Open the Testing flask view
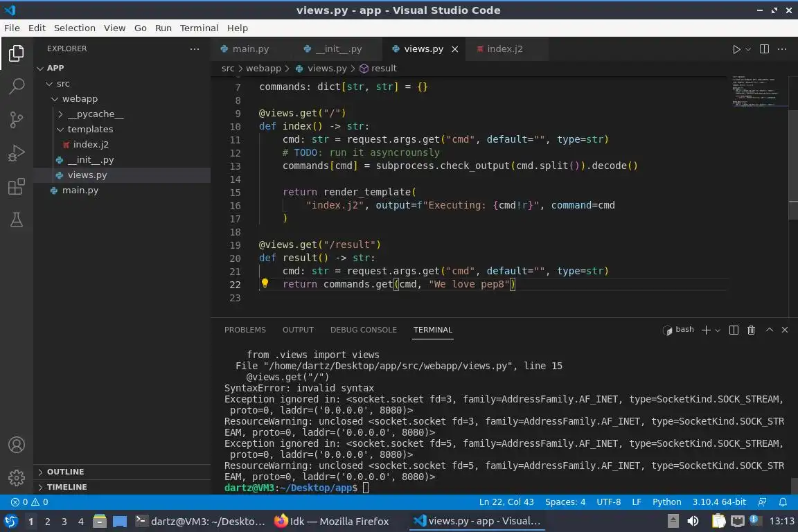The width and height of the screenshot is (798, 532). click(17, 220)
